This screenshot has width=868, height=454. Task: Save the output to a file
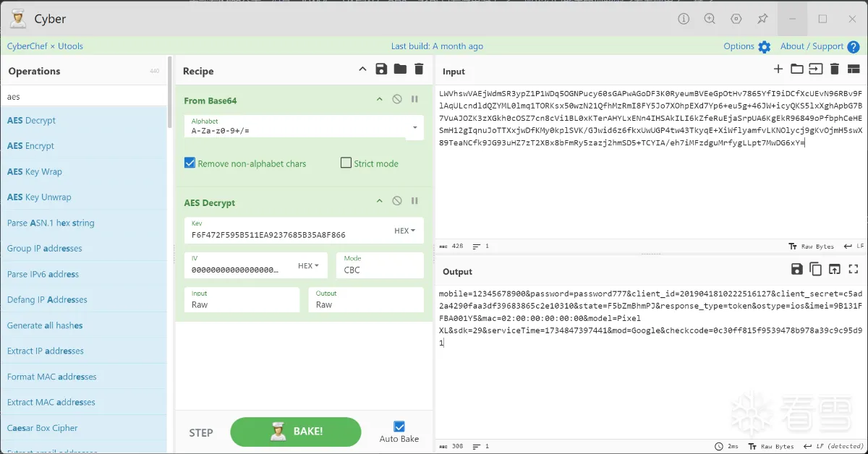(x=796, y=270)
